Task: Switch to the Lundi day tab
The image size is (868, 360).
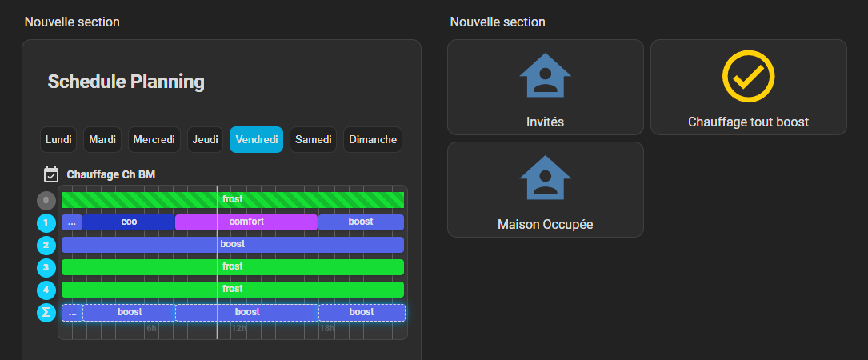Action: 58,140
